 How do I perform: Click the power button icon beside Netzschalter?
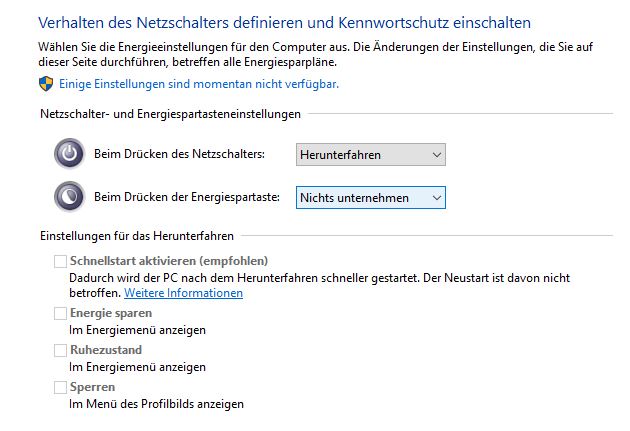[x=70, y=153]
